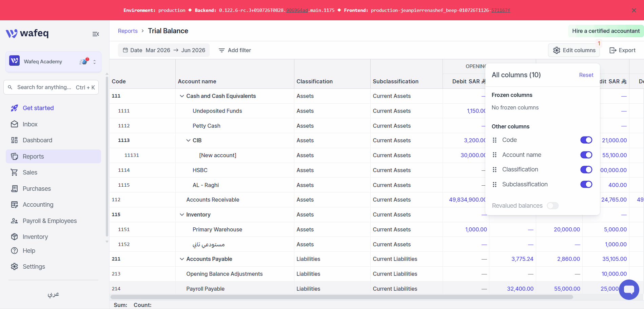The height and width of the screenshot is (309, 644).
Task: Open the chat support bubble
Action: (629, 289)
